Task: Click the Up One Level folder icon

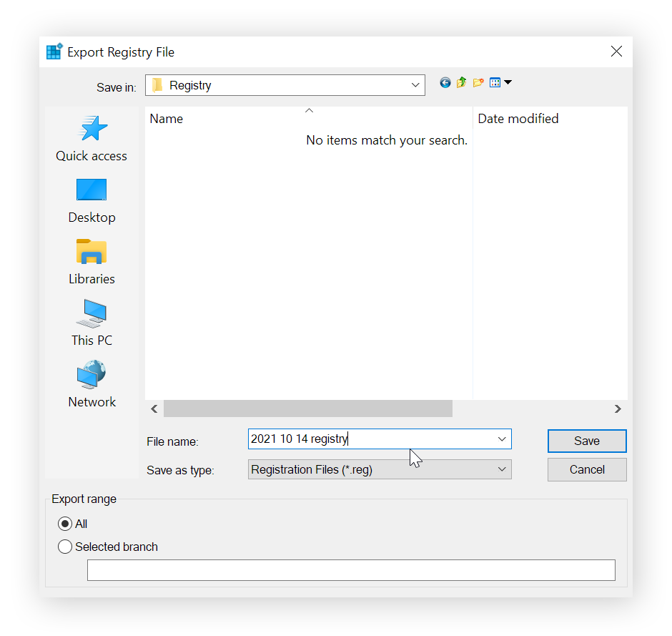Action: coord(462,82)
